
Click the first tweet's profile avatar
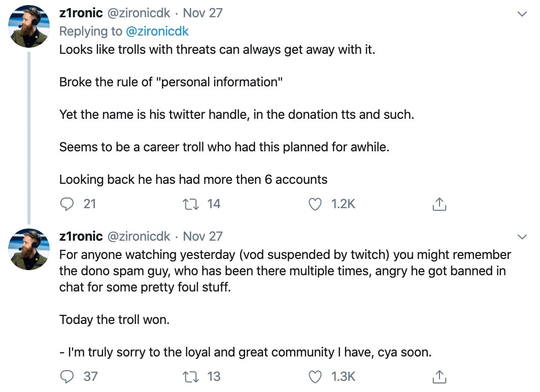pyautogui.click(x=29, y=26)
